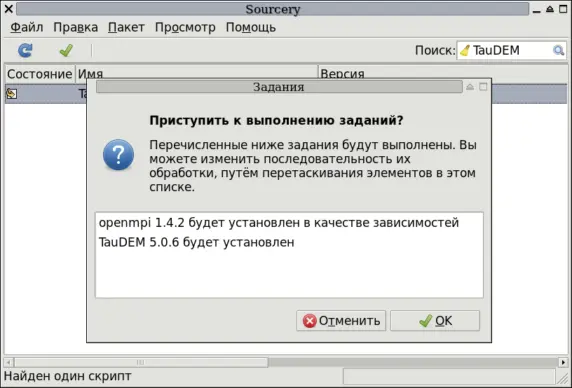Viewport: 572px width, 388px height.
Task: Click the Sourcery window shade-up title button
Action: pyautogui.click(x=550, y=9)
